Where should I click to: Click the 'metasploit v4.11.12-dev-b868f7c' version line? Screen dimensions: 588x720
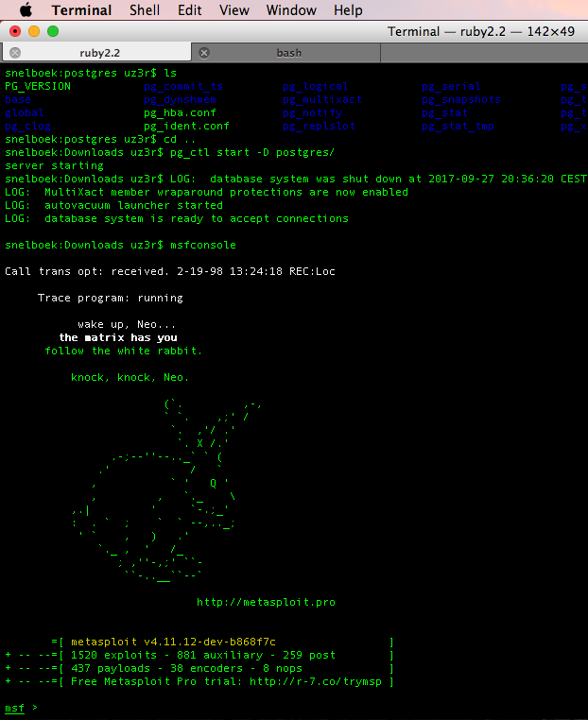pyautogui.click(x=174, y=642)
